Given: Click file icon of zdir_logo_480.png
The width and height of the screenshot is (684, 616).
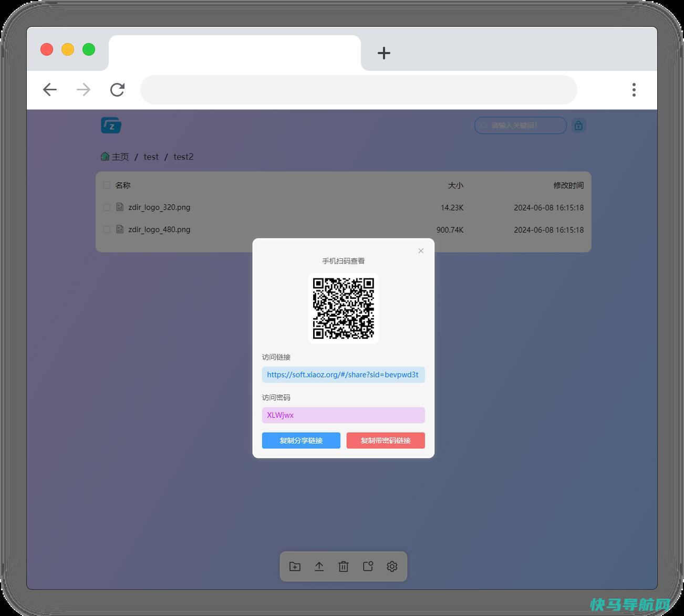Looking at the screenshot, I should click(120, 229).
